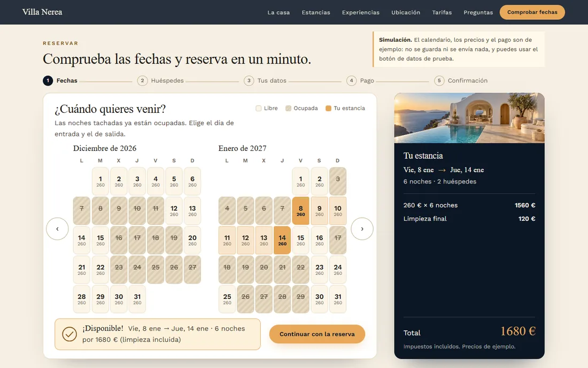Click the Comprobar fechas button
588x368 pixels.
pyautogui.click(x=532, y=12)
